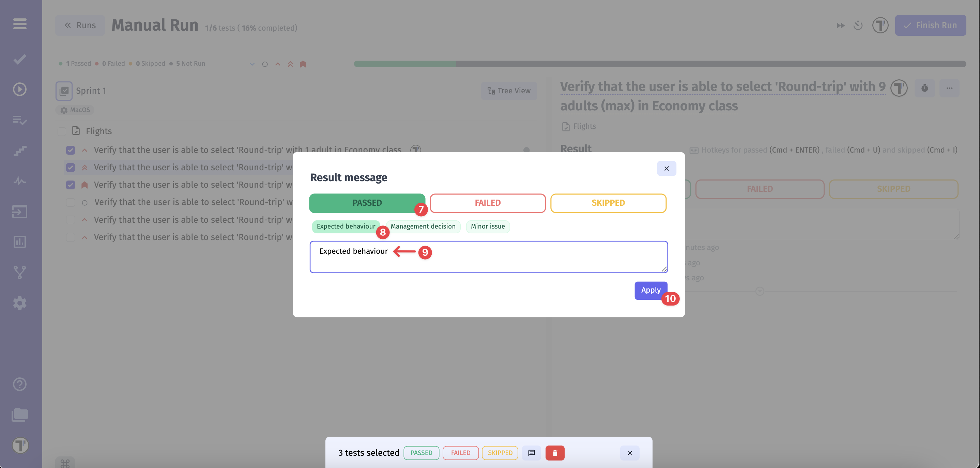Click the red trash delete icon
980x468 pixels.
coord(555,452)
